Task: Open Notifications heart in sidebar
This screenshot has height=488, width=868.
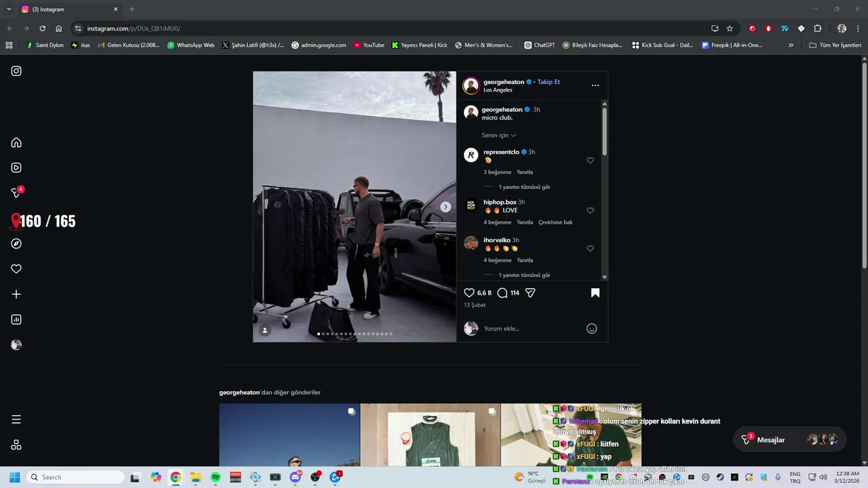Action: pyautogui.click(x=16, y=269)
